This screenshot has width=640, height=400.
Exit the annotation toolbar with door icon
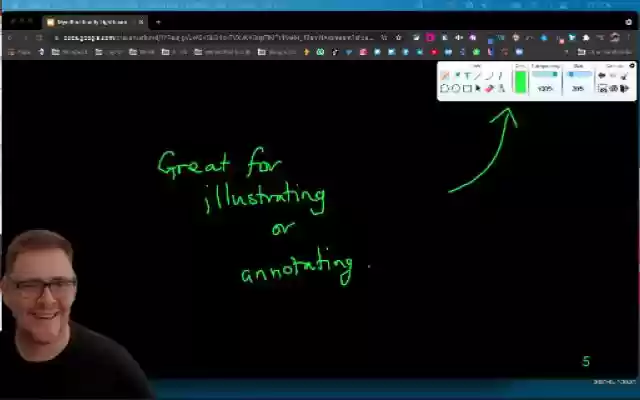[x=624, y=88]
